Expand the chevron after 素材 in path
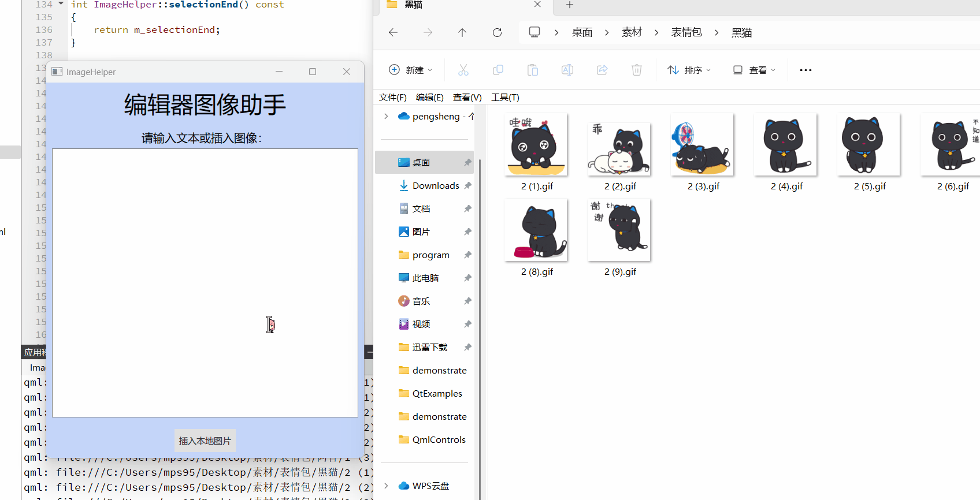Image resolution: width=980 pixels, height=500 pixels. tap(656, 32)
